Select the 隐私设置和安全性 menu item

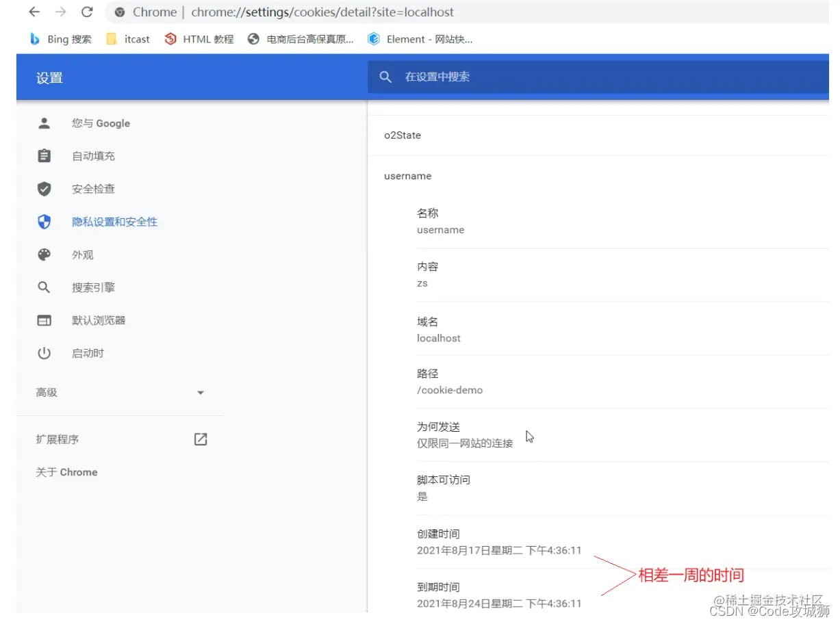point(114,222)
